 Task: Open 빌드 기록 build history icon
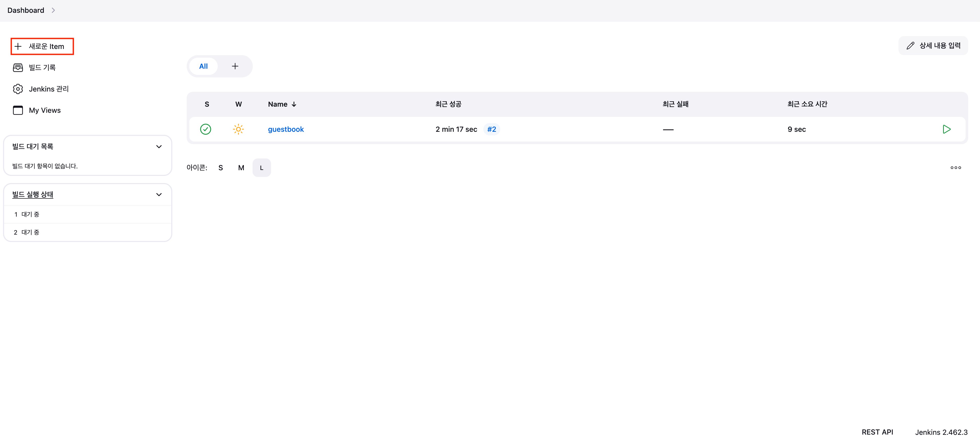pyautogui.click(x=18, y=68)
